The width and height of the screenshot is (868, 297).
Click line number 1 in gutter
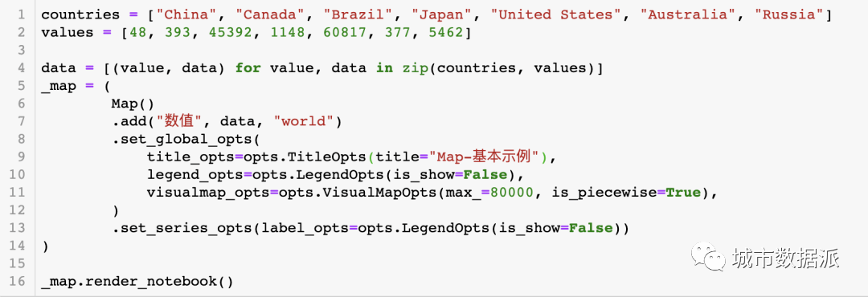click(x=20, y=15)
